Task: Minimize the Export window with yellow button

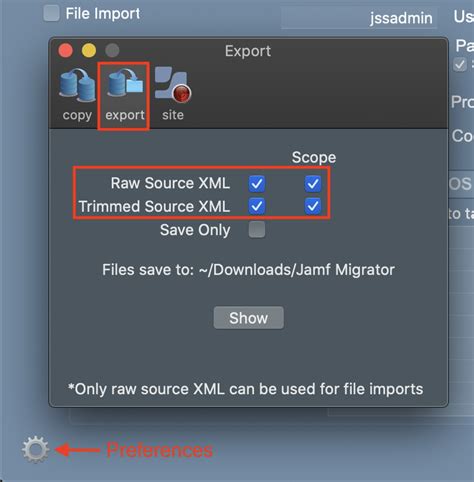Action: coord(89,51)
